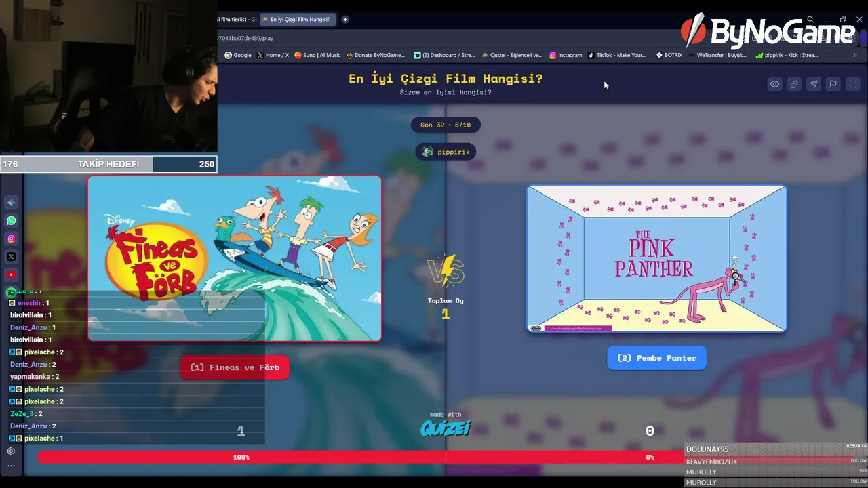Viewport: 868px width, 488px height.
Task: Click the 'pippirik' creator badge
Action: [x=446, y=152]
